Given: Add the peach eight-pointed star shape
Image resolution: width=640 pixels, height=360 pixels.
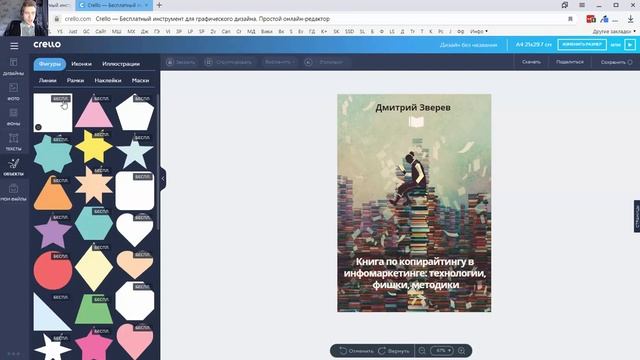Looking at the screenshot, I should click(x=94, y=185).
